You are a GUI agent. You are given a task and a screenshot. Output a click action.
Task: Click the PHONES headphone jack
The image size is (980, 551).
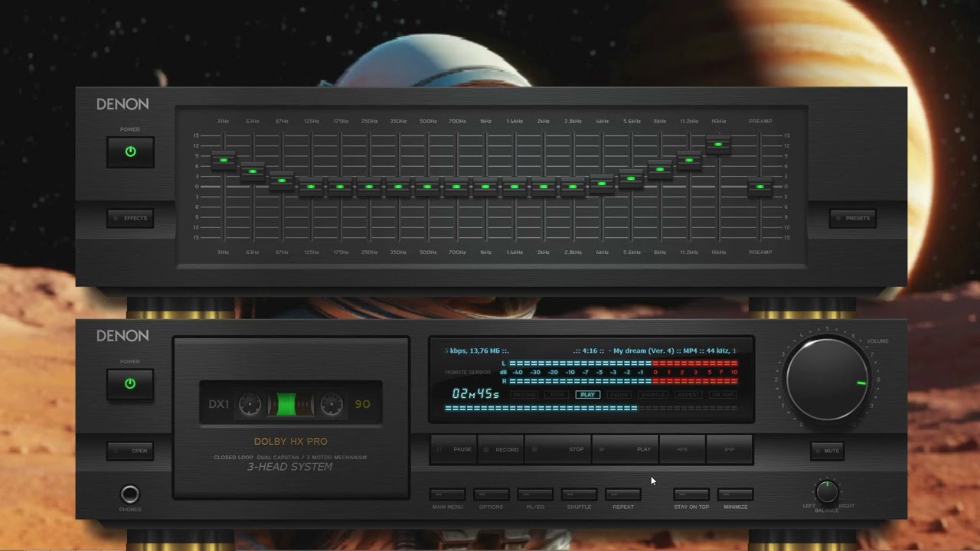click(130, 494)
